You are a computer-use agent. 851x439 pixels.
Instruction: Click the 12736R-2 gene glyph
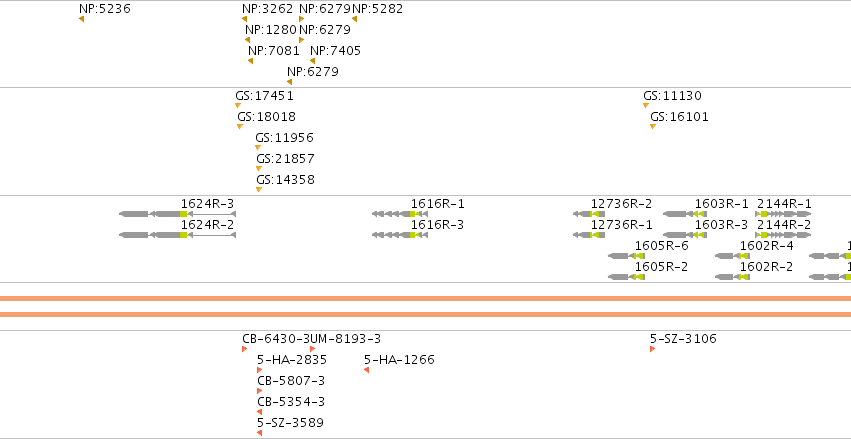pyautogui.click(x=589, y=214)
